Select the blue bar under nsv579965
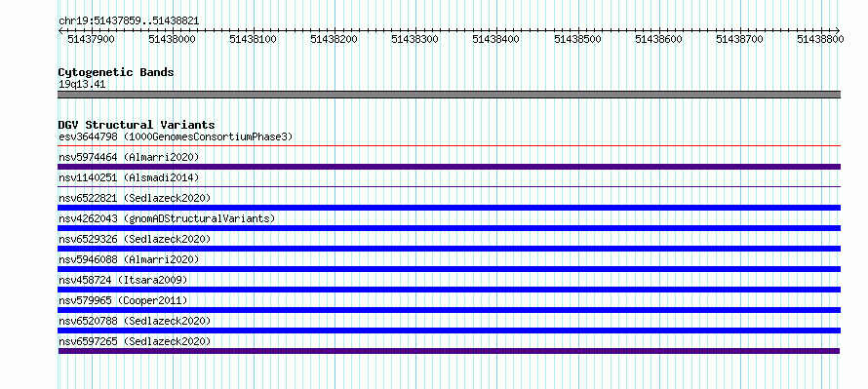Screen dimensions: 868x389 point(449,310)
